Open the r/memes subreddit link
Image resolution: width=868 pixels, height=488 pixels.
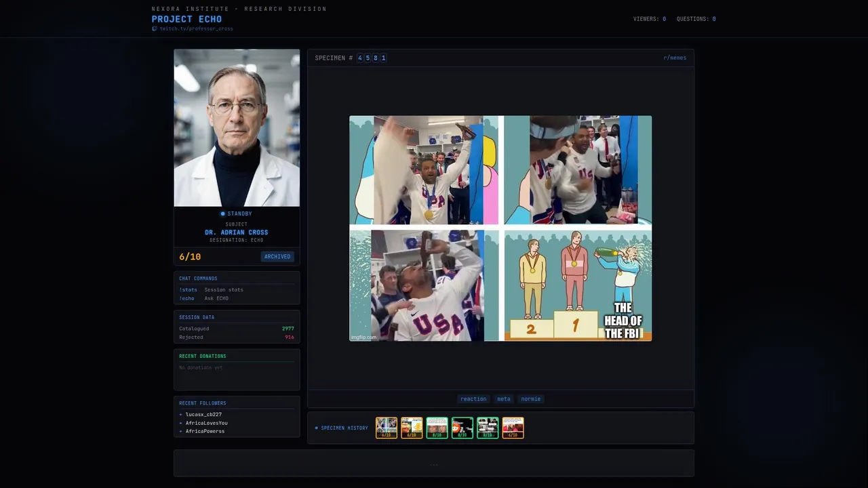[675, 58]
